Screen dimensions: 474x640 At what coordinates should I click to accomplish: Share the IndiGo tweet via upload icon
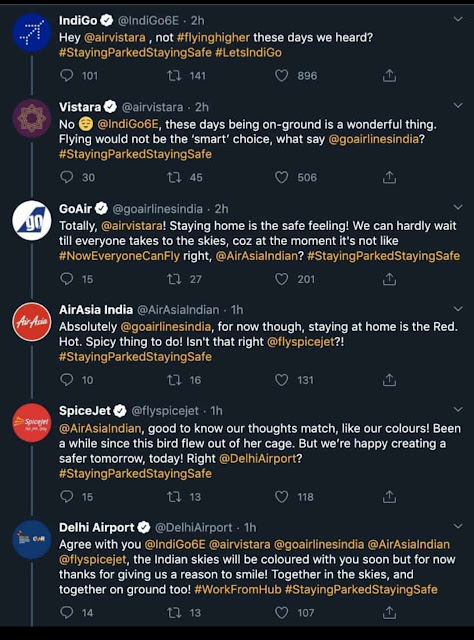click(x=389, y=76)
